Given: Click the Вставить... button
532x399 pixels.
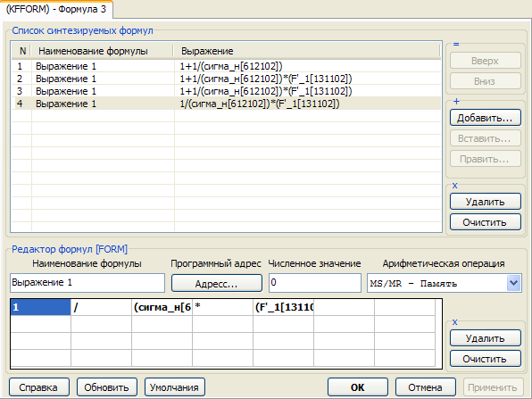Looking at the screenshot, I should tap(486, 138).
